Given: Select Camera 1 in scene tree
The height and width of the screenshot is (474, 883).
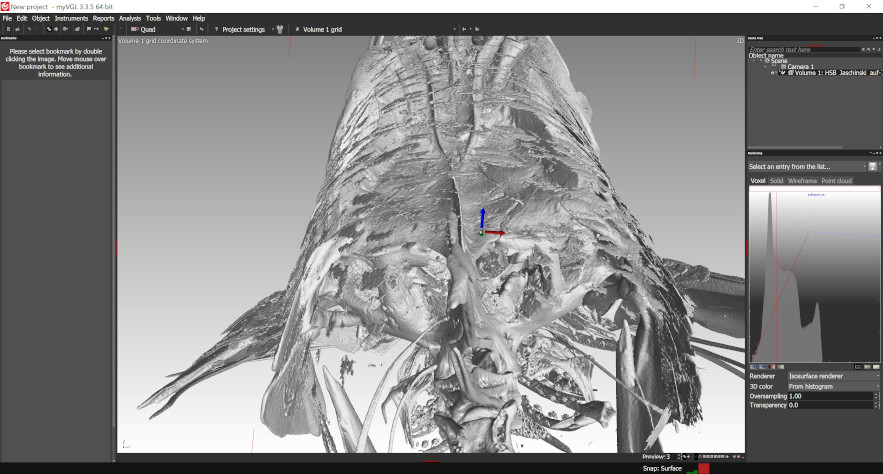Looking at the screenshot, I should pos(800,66).
